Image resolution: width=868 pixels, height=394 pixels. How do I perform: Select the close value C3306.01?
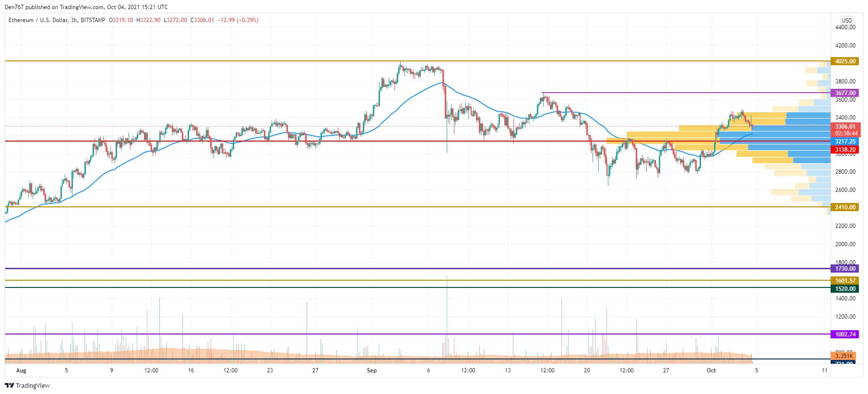pos(202,20)
